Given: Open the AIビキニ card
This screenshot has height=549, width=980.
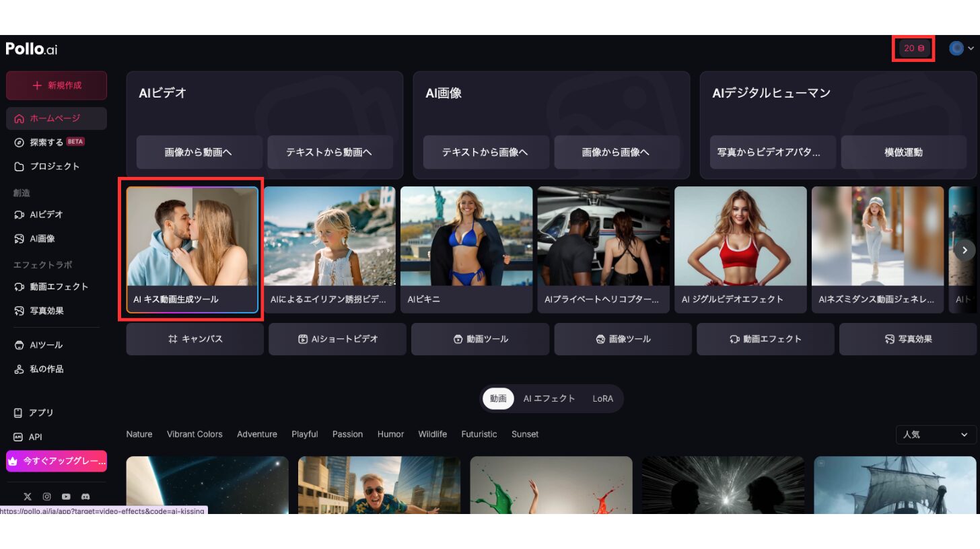Looking at the screenshot, I should (466, 250).
